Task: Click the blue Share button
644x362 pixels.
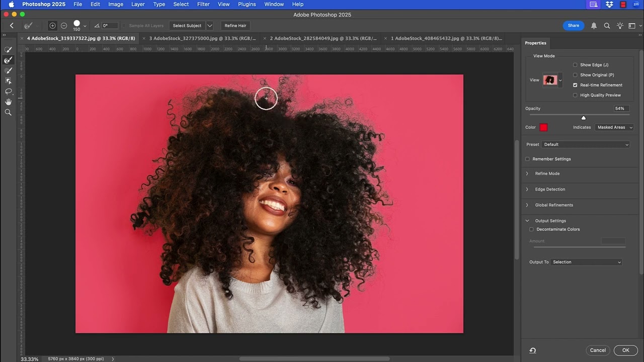Action: coord(574,26)
